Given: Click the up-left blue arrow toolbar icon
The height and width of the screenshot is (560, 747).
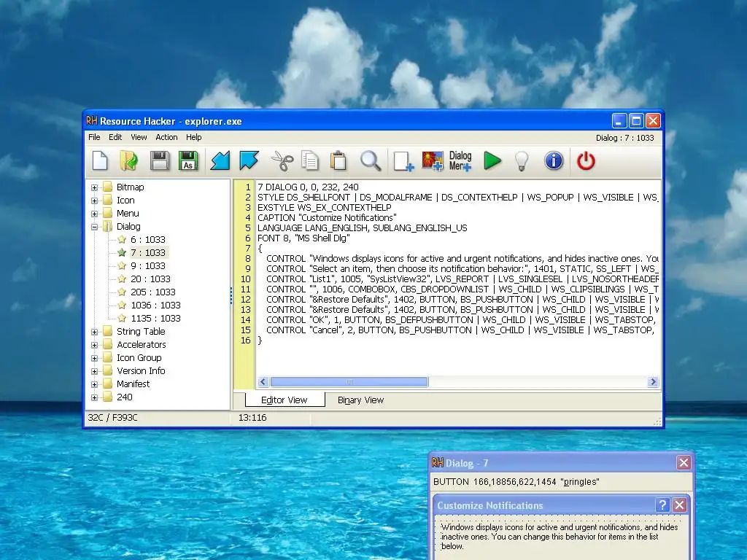Looking at the screenshot, I should (249, 161).
